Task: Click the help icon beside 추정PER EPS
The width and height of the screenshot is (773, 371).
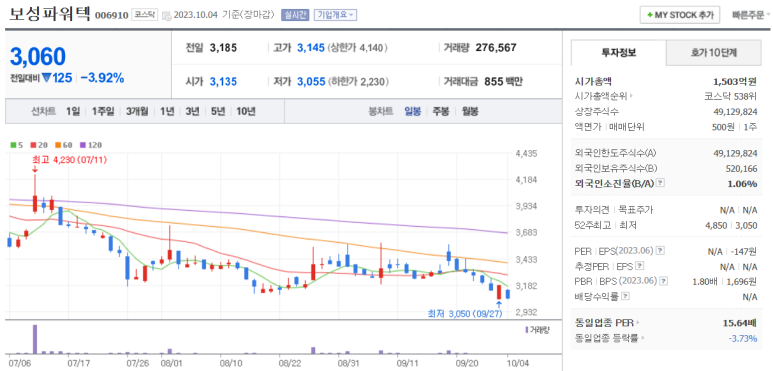Action: [x=640, y=266]
